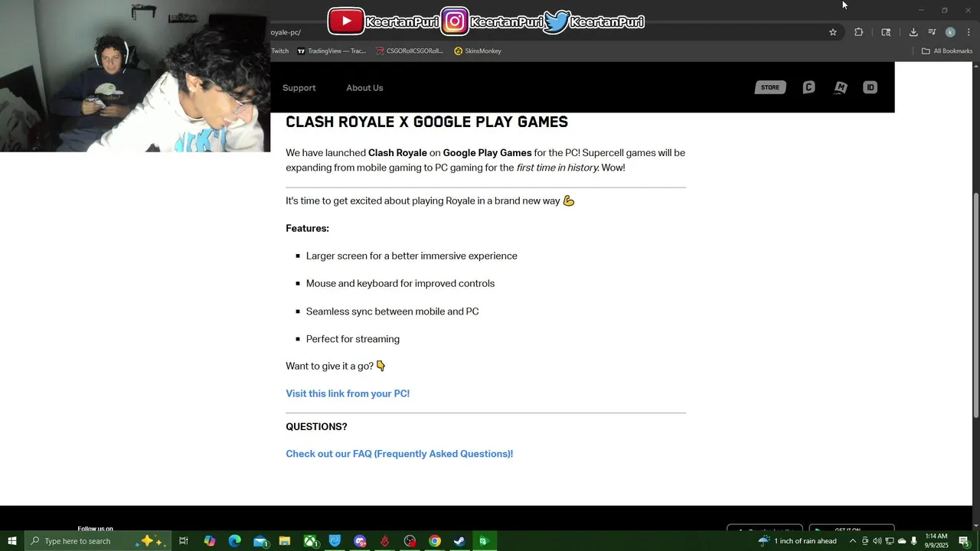Open the About Us menu item

point(364,88)
